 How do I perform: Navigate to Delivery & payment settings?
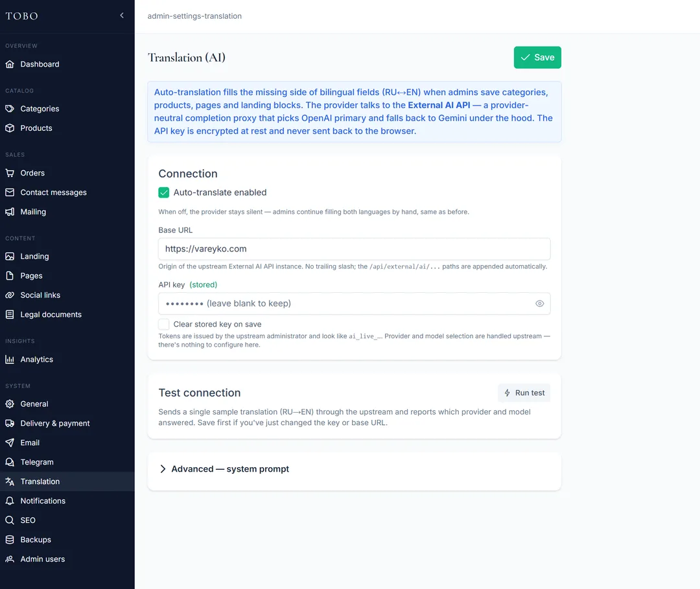click(x=67, y=424)
